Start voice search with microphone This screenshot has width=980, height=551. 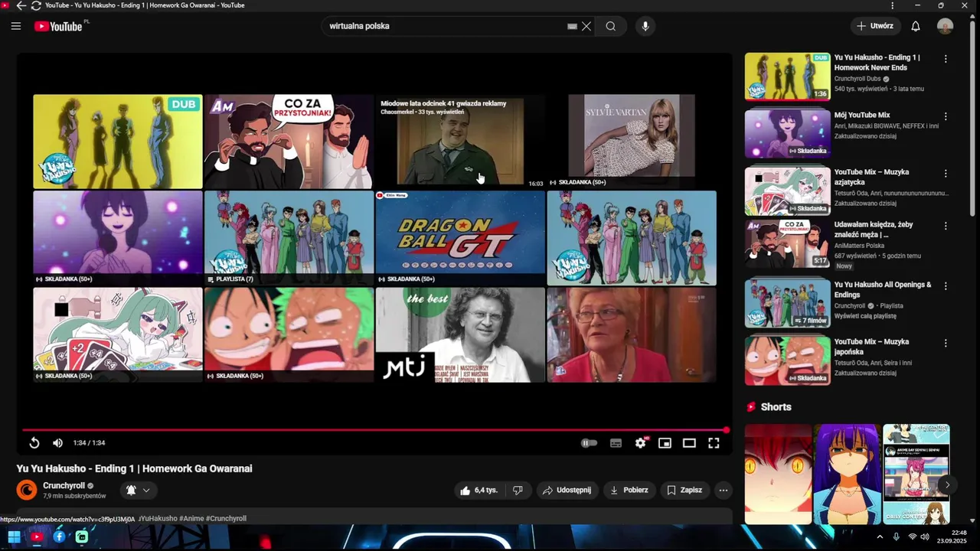[x=645, y=26]
